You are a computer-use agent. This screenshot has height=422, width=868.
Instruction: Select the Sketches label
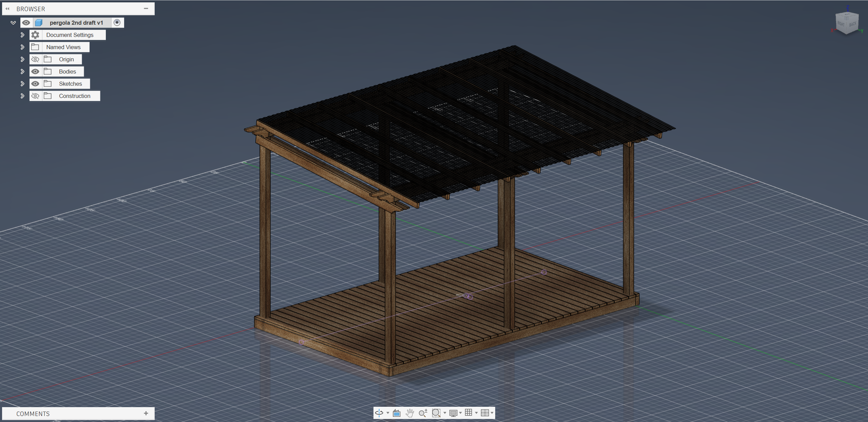tap(70, 84)
